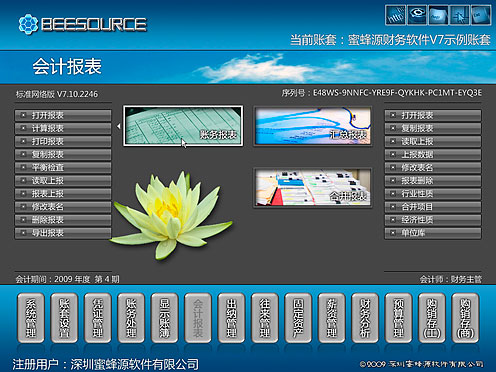
Task: Click 报表删除 button
Action: 433,181
